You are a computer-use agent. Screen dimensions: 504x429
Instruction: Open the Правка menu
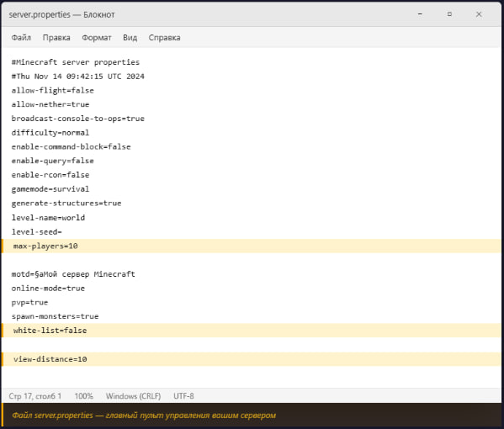[56, 38]
